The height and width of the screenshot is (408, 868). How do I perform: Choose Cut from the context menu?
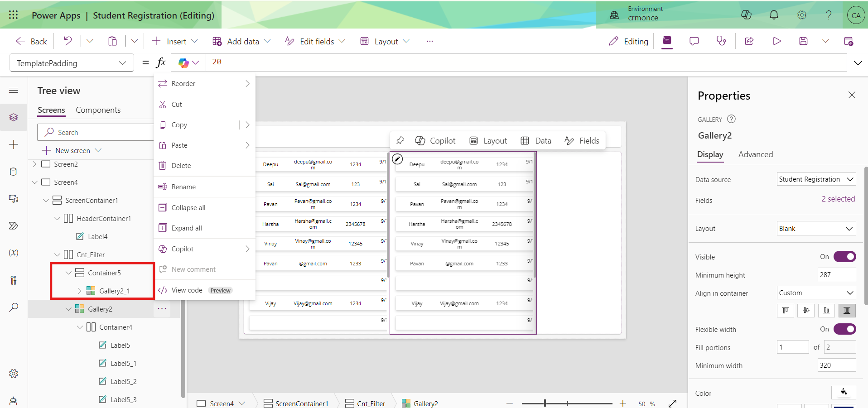204,105
